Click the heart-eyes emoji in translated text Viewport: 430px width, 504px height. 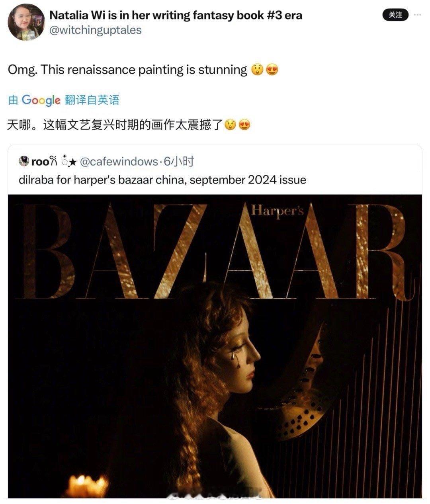click(244, 125)
